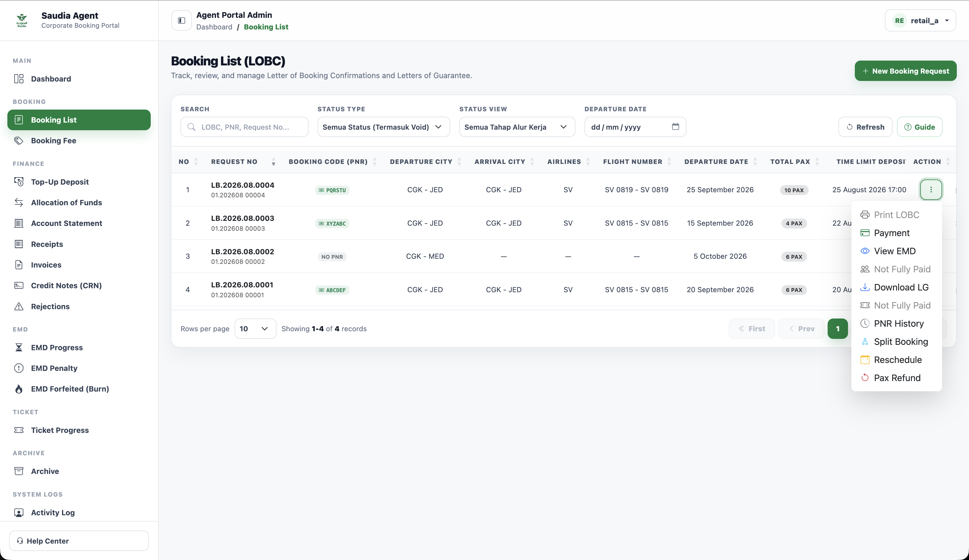Expand the Status Type dropdown
Image resolution: width=969 pixels, height=560 pixels.
click(383, 127)
